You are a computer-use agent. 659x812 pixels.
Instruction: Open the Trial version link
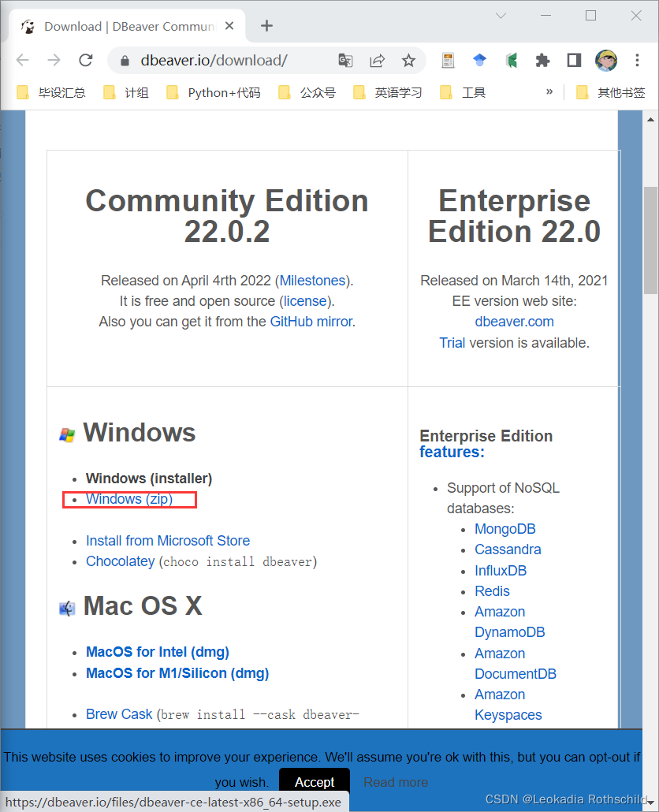452,343
